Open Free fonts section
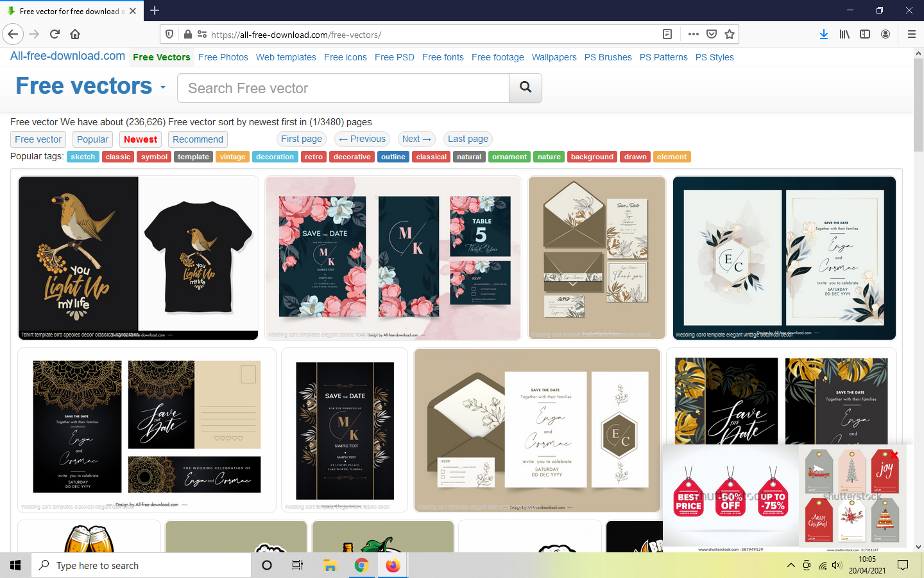Image resolution: width=924 pixels, height=578 pixels. [443, 57]
